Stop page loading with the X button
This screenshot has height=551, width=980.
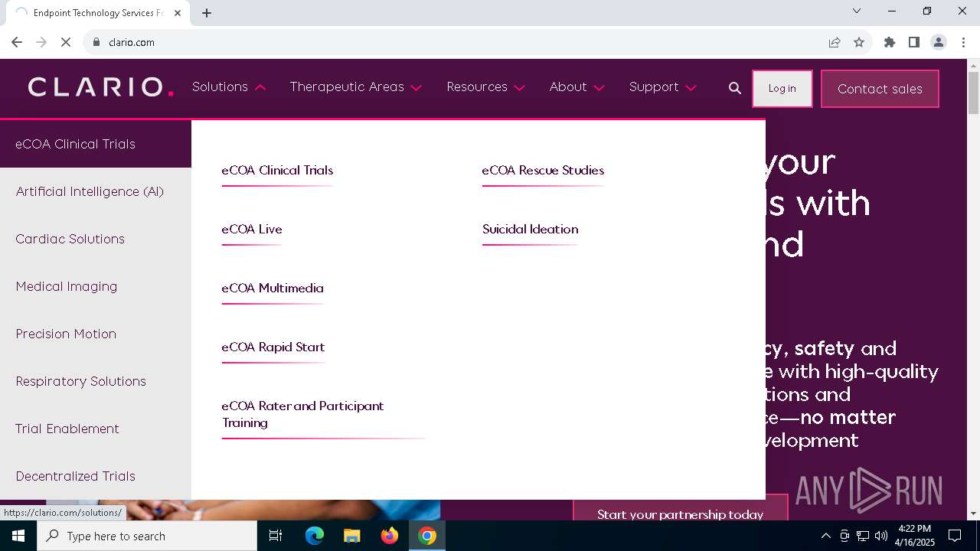click(x=66, y=42)
